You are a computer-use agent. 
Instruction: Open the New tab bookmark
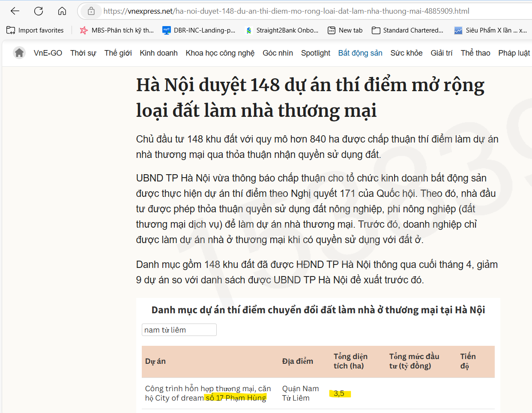point(345,30)
